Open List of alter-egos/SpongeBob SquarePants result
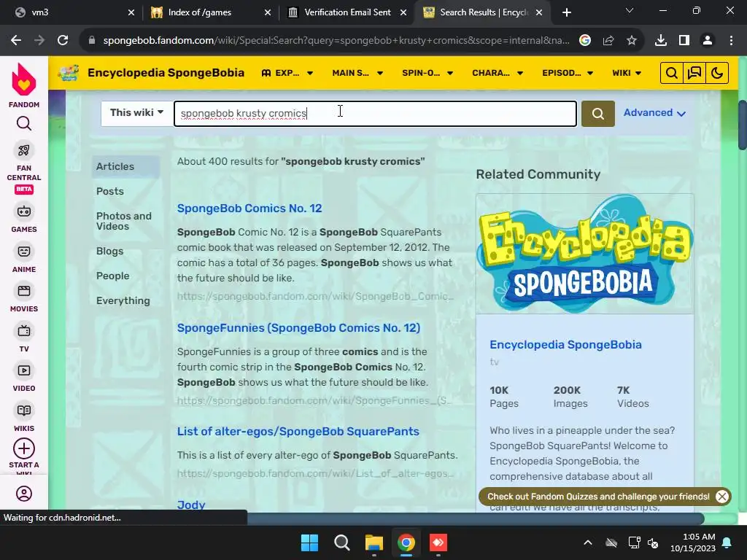747x560 pixels. 298,432
